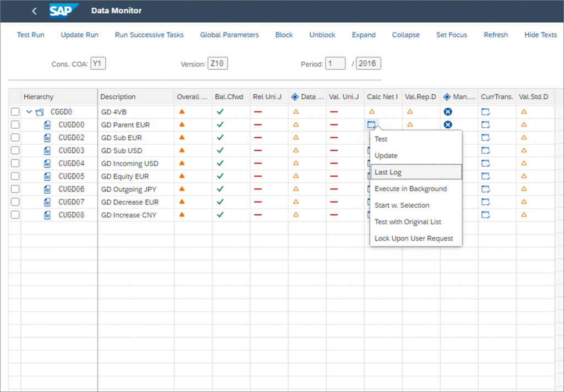Click the Block button

(x=284, y=35)
